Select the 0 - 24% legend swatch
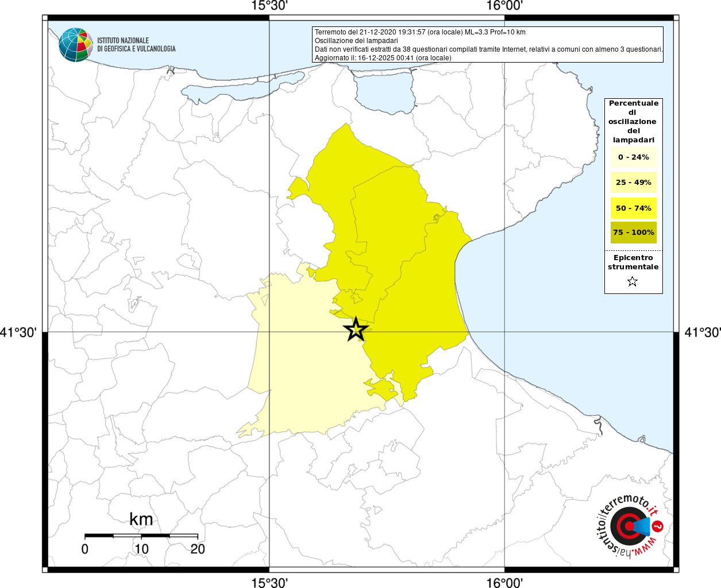This screenshot has height=588, width=721. (633, 157)
